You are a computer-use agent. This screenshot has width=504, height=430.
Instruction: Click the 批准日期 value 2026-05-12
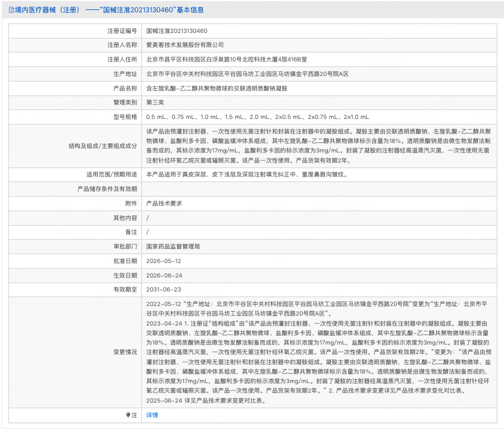point(164,261)
